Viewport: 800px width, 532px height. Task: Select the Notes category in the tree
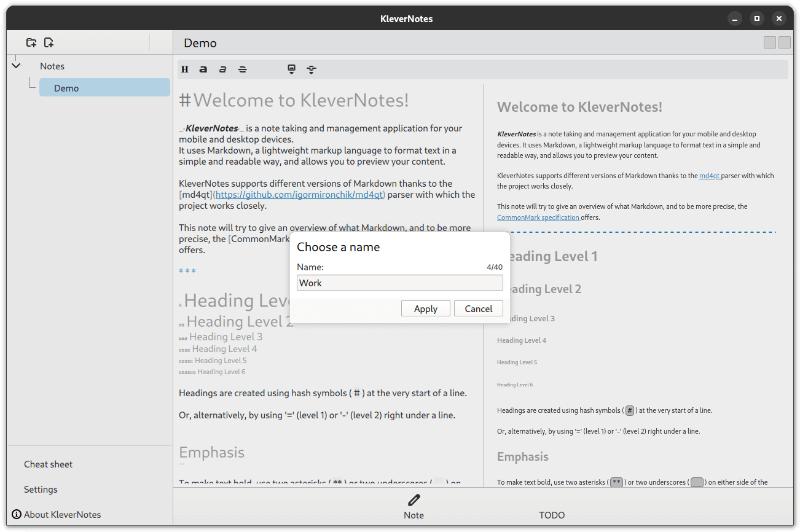52,66
